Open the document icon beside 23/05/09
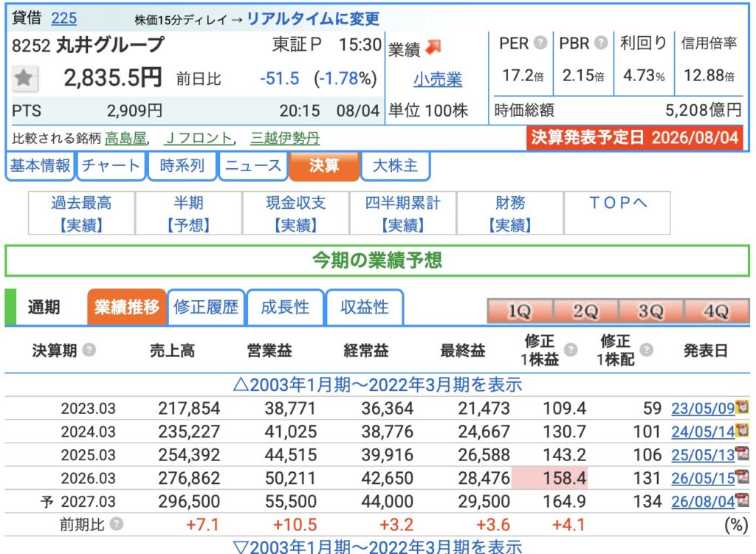The width and height of the screenshot is (756, 554). (742, 407)
